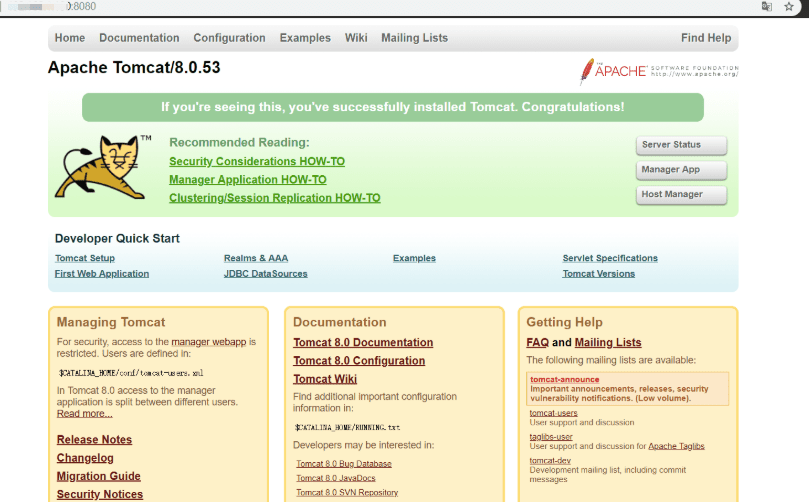Click the green Congratulations banner text
This screenshot has height=502, width=809.
pyautogui.click(x=393, y=107)
